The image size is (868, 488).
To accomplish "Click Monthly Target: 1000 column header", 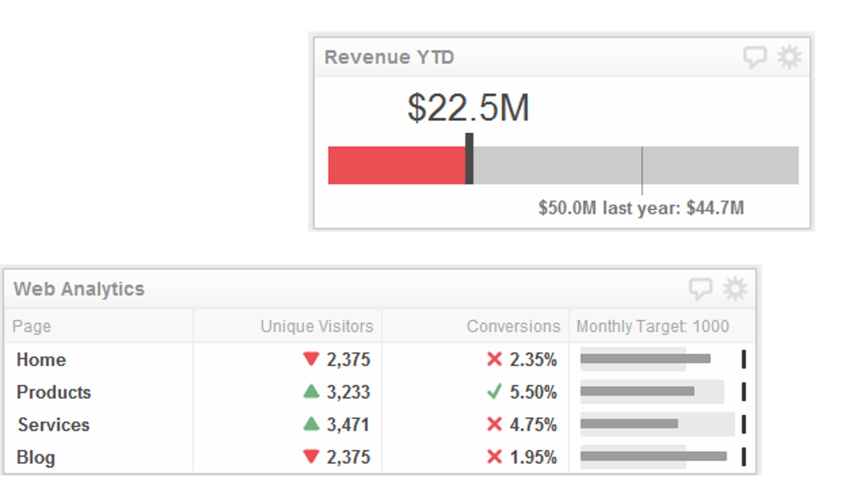I will (652, 326).
